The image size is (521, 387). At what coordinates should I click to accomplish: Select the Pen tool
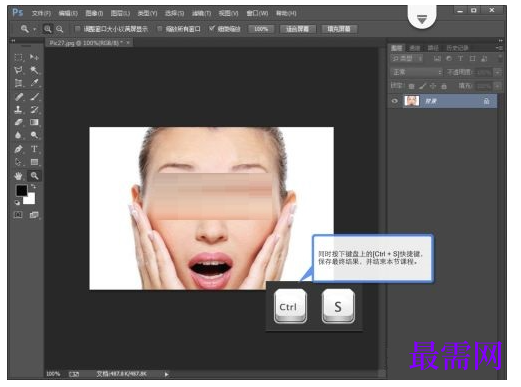coord(19,149)
